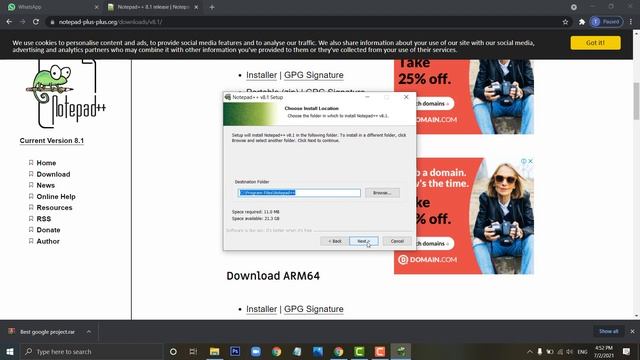The image size is (640, 360).
Task: Open the Chrome extensions puzzle icon
Action: point(582,22)
